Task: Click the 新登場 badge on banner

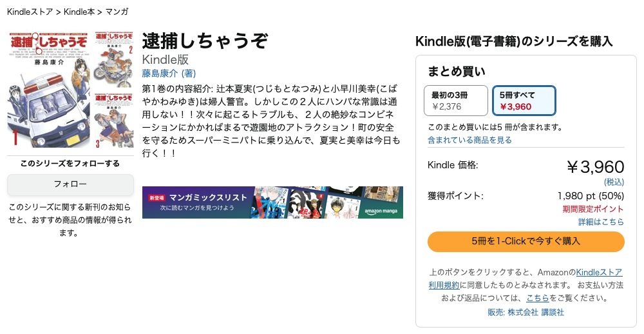Action: (156, 197)
